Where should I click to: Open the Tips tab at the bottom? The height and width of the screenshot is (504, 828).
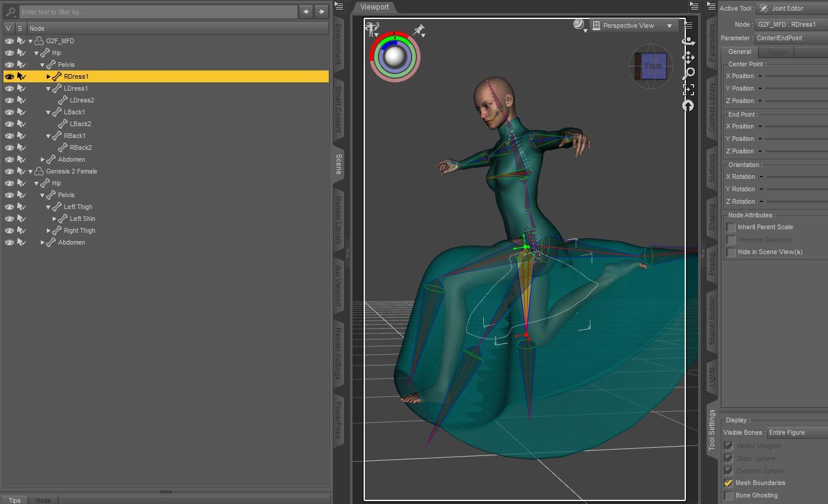tap(15, 500)
